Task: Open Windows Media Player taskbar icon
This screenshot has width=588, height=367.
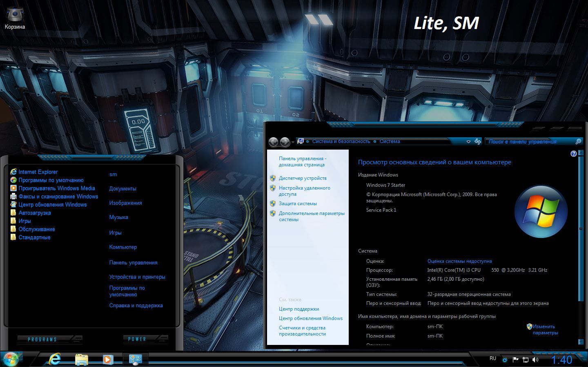Action: (108, 359)
